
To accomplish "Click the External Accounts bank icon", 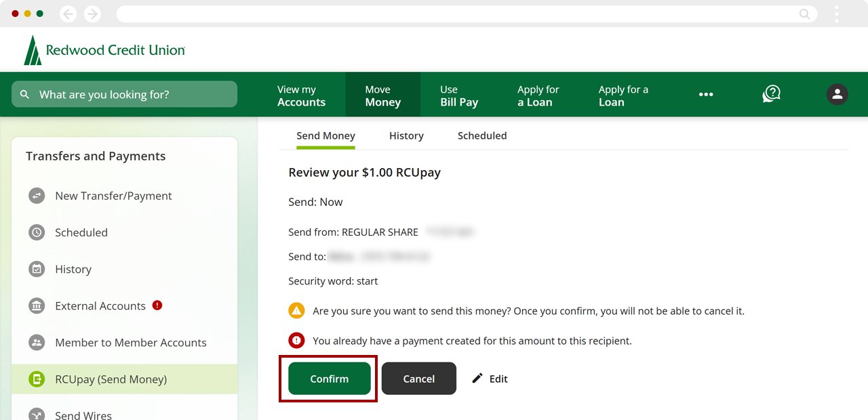I will pos(37,306).
